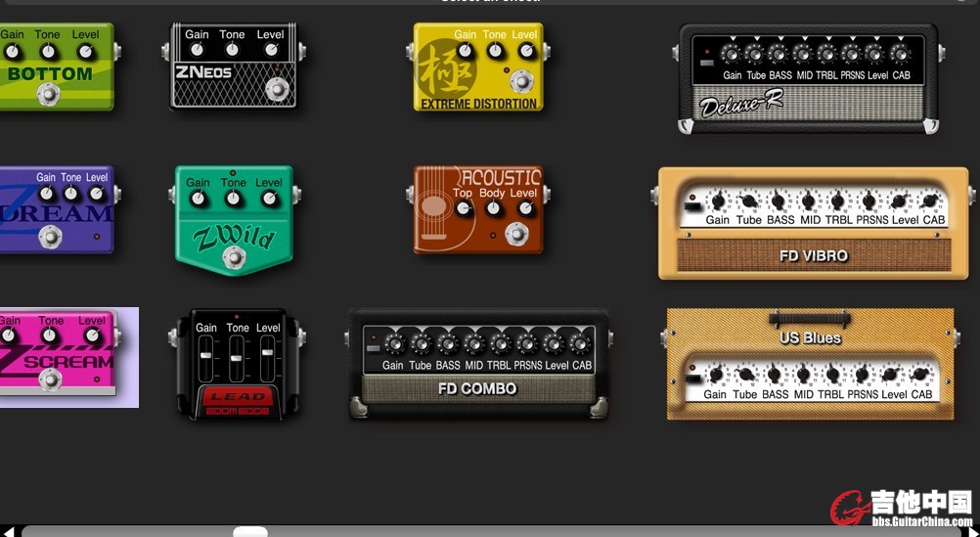The width and height of the screenshot is (980, 537).
Task: Choose the ZNeos pedal effect
Action: pos(234,66)
